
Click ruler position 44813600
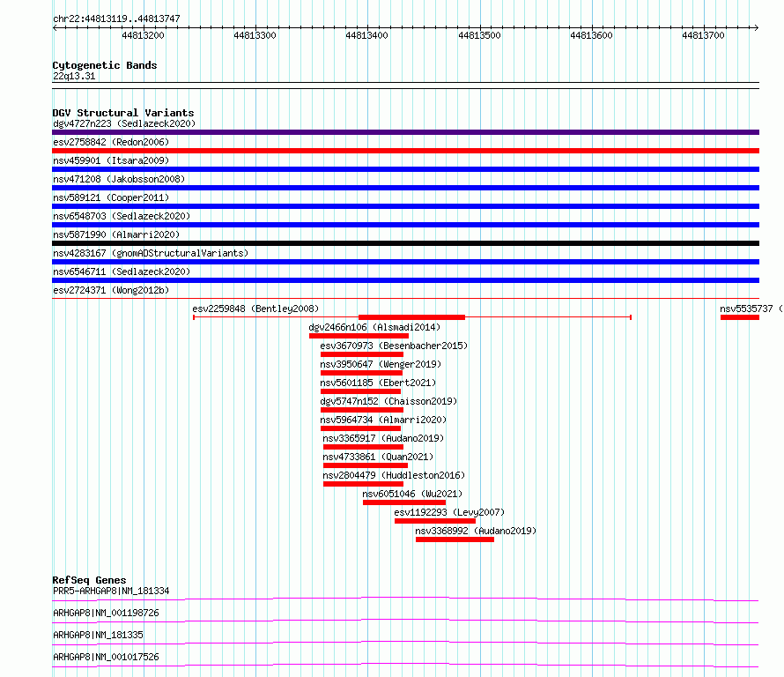click(591, 35)
